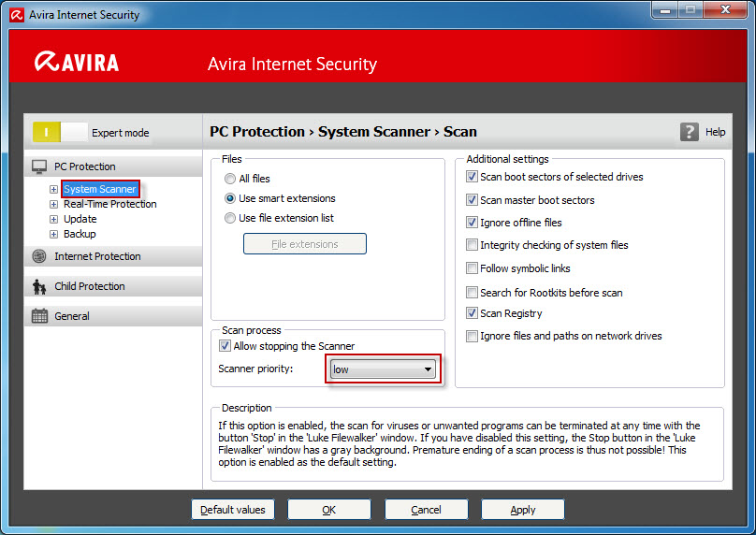756x535 pixels.
Task: Open the Child Protection section
Action: click(x=113, y=286)
